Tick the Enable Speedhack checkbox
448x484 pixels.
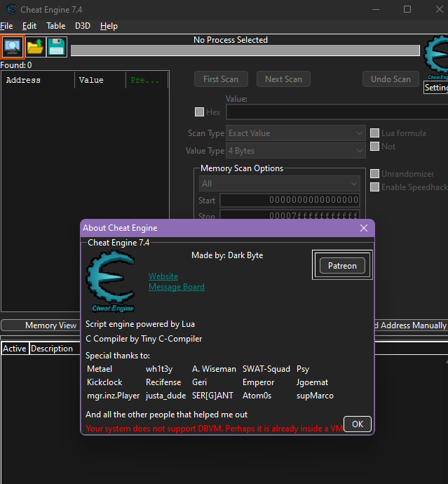click(375, 187)
